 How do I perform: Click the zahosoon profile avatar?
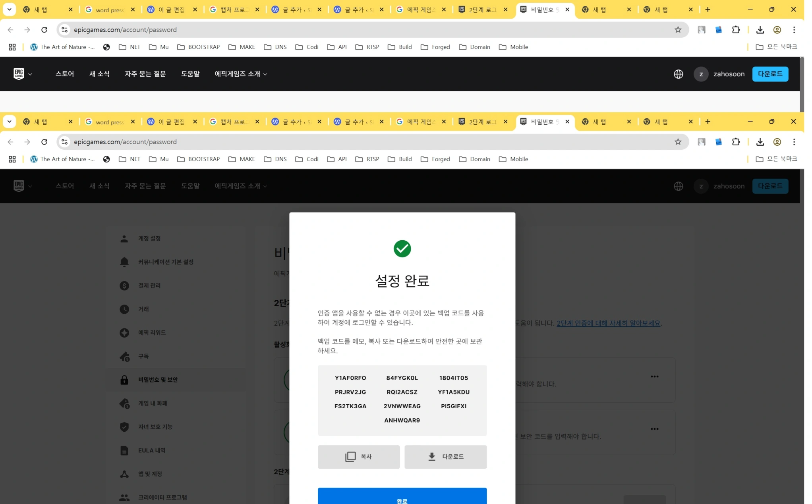[701, 186]
